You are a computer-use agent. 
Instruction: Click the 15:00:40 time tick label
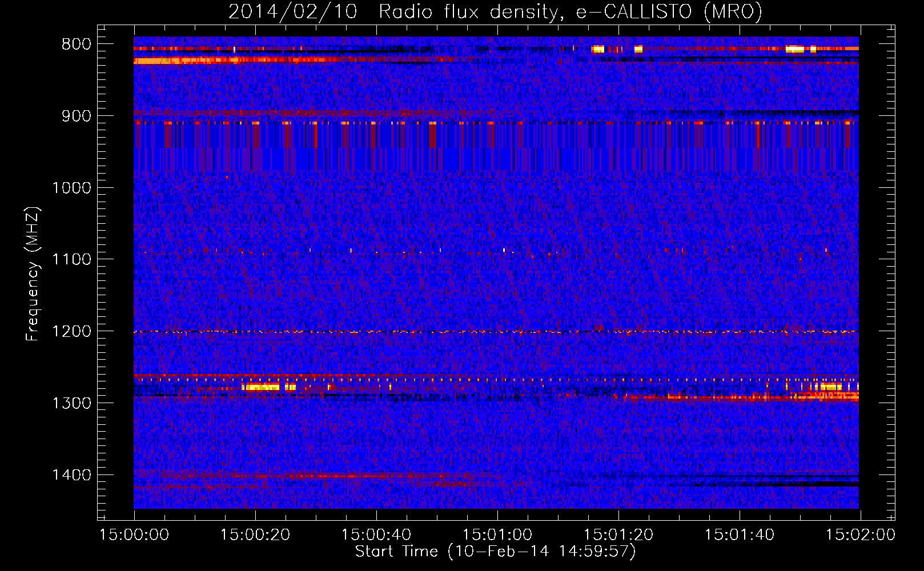point(376,535)
